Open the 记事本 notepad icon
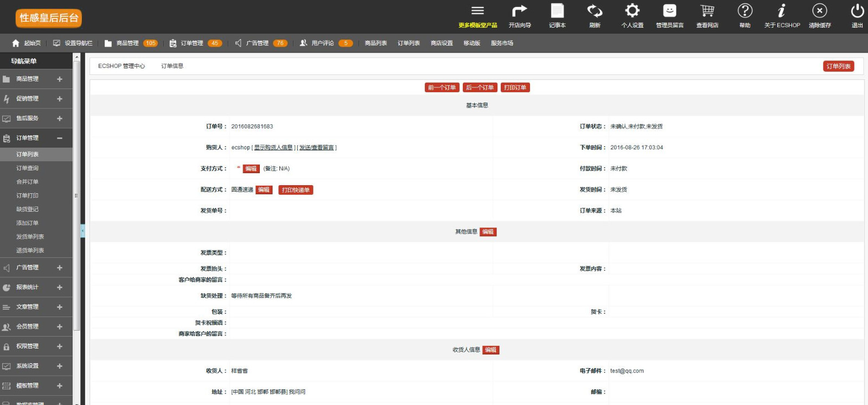This screenshot has height=405, width=868. tap(557, 11)
